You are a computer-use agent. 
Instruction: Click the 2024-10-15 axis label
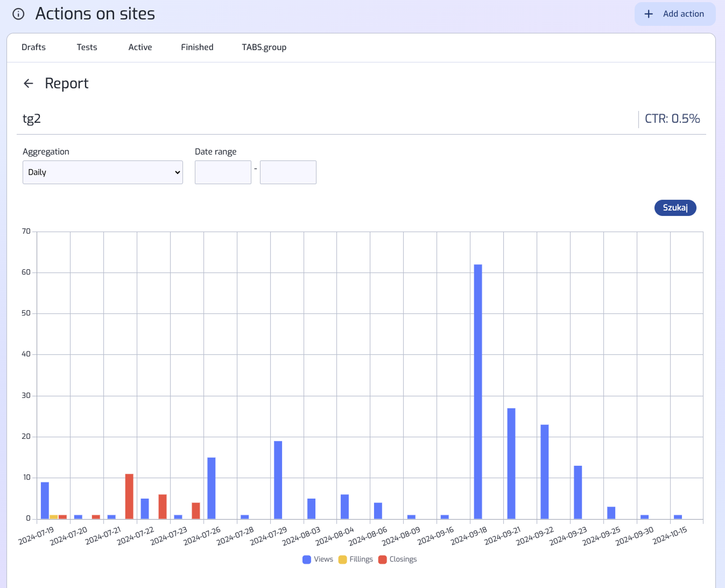[670, 536]
